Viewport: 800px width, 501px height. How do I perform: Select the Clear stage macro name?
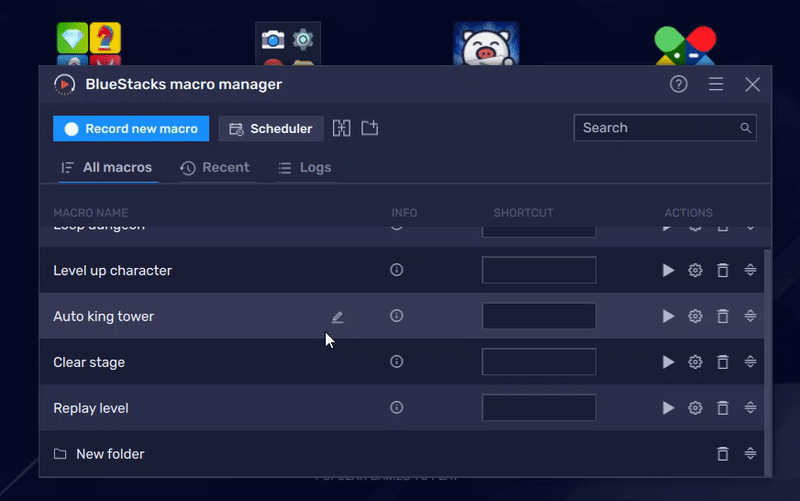click(x=89, y=362)
